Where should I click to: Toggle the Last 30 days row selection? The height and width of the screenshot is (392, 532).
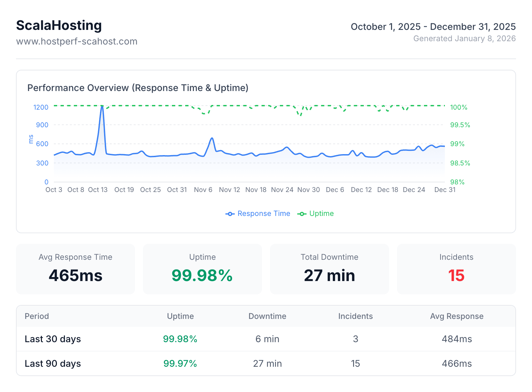pos(53,339)
